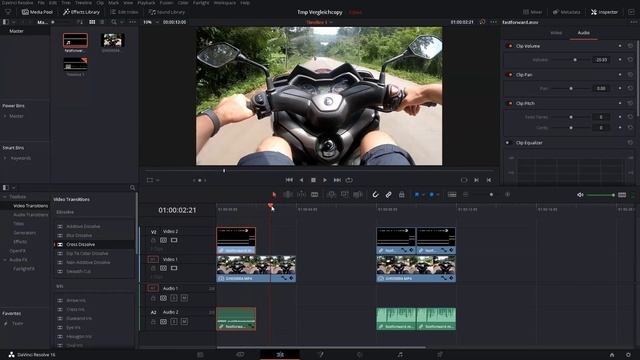This screenshot has width=640, height=360.
Task: Open the Media Pool panel
Action: (37, 12)
